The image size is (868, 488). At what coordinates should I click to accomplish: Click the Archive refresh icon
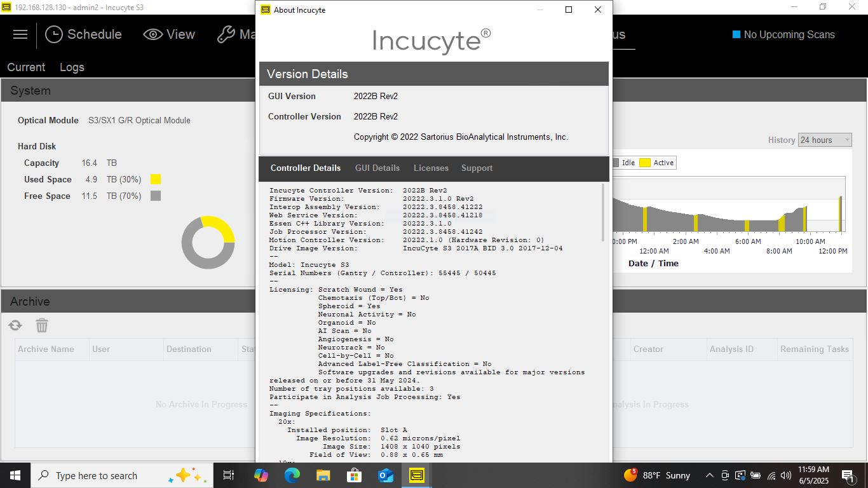point(15,325)
